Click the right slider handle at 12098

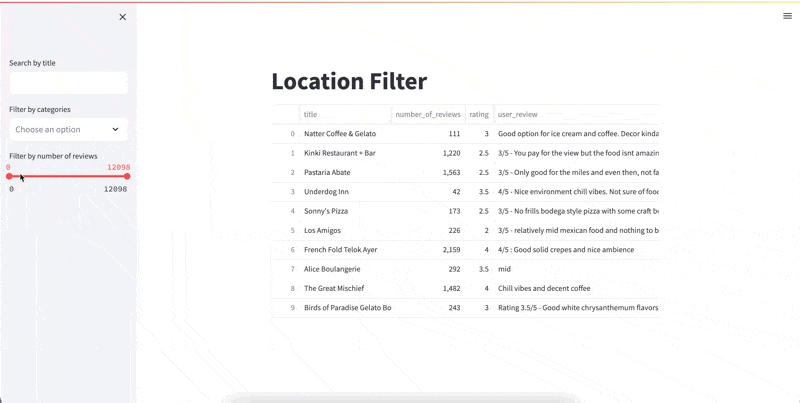coord(127,177)
